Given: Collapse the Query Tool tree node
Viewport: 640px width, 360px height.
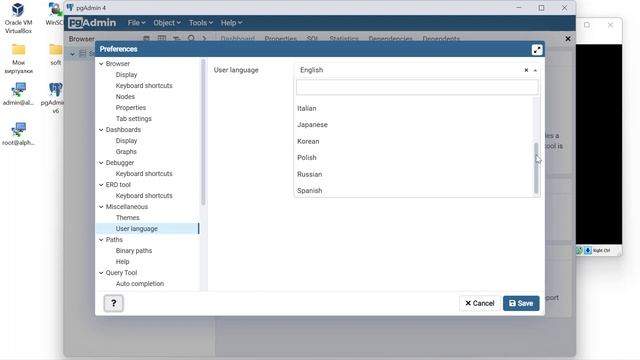Looking at the screenshot, I should [101, 273].
